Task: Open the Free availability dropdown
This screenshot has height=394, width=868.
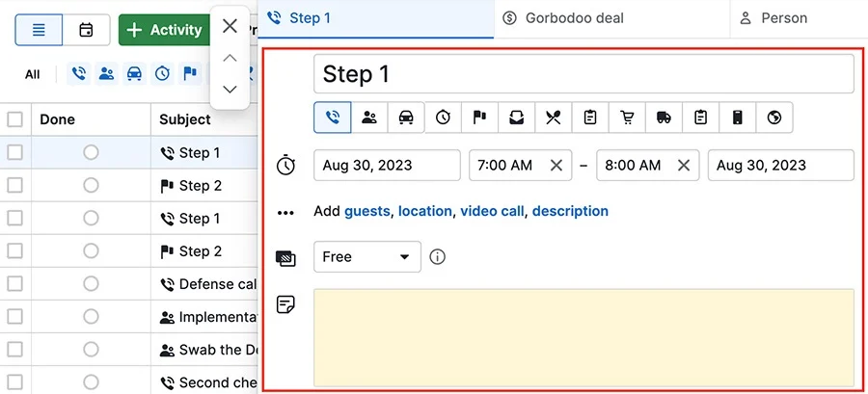Action: coord(367,257)
